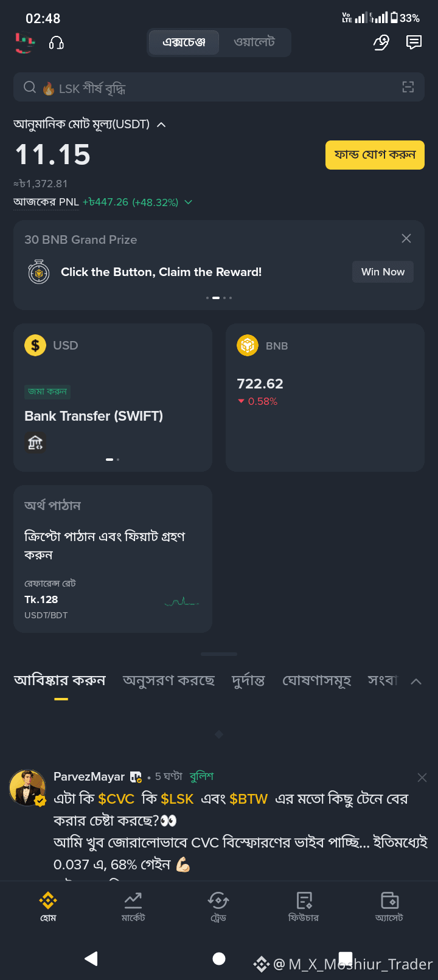Collapse the estimated total value chevron
The width and height of the screenshot is (438, 980).
[x=161, y=125]
